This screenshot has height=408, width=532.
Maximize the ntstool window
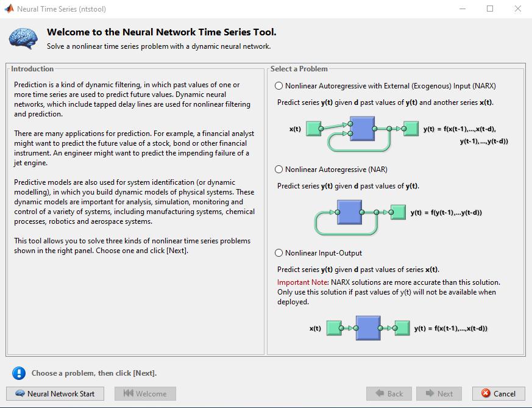point(490,9)
